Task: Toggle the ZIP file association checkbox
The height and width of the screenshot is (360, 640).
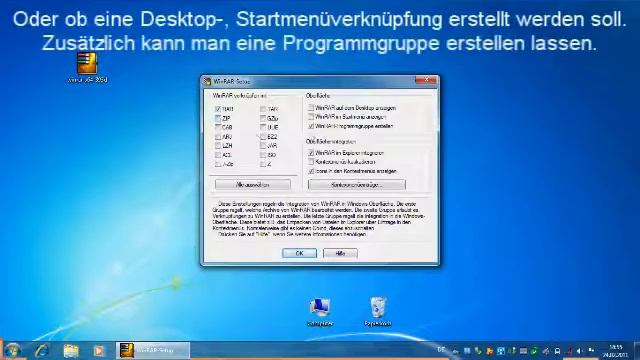Action: pyautogui.click(x=218, y=118)
